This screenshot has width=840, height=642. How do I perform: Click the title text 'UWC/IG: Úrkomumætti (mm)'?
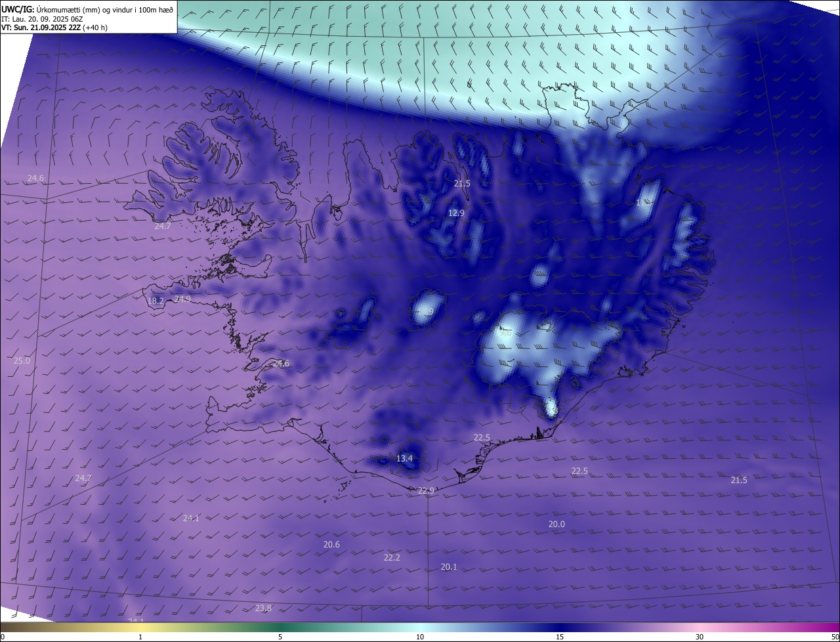coord(52,9)
